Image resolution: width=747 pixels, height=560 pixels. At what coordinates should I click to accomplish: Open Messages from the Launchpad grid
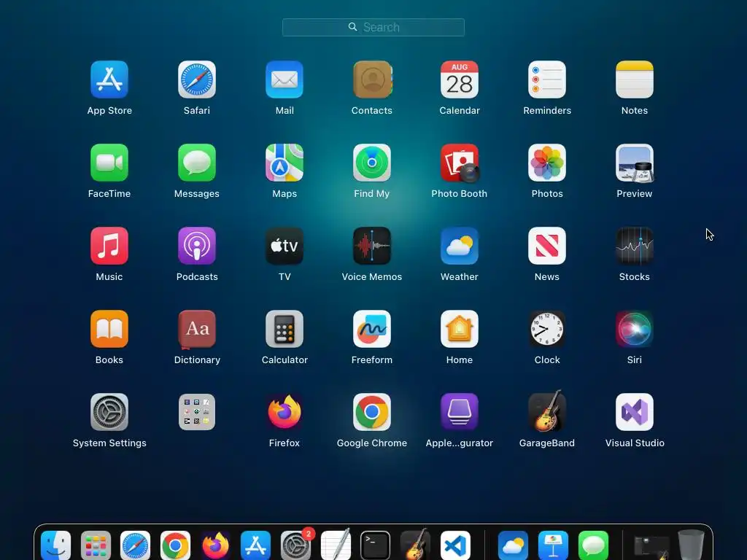(x=197, y=163)
